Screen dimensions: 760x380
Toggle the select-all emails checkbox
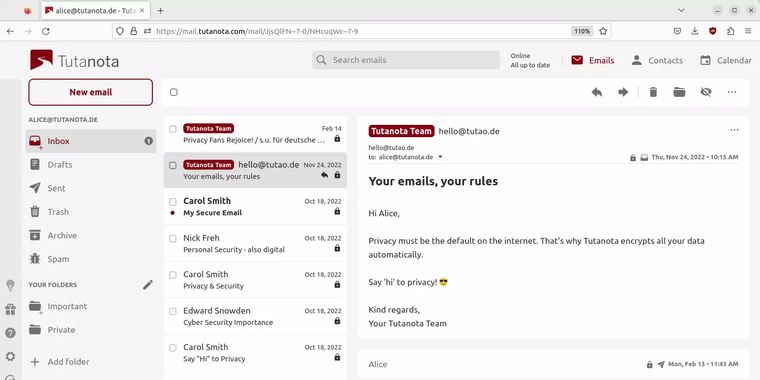click(x=174, y=92)
